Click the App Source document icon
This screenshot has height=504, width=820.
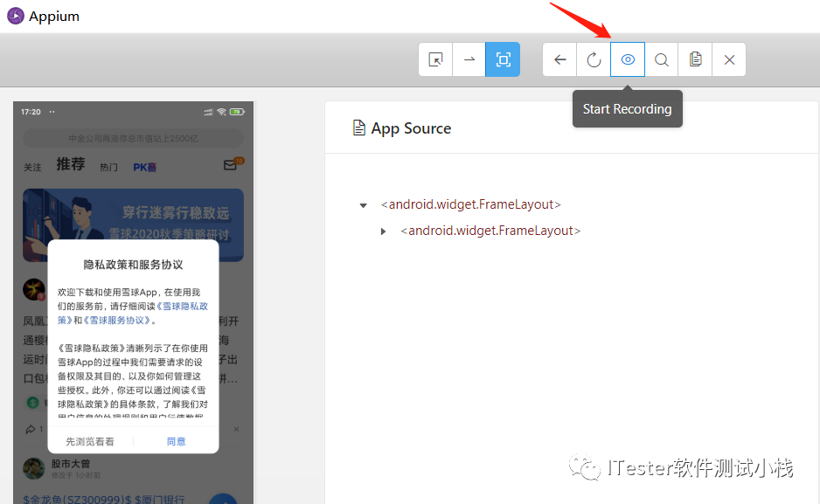pos(358,128)
